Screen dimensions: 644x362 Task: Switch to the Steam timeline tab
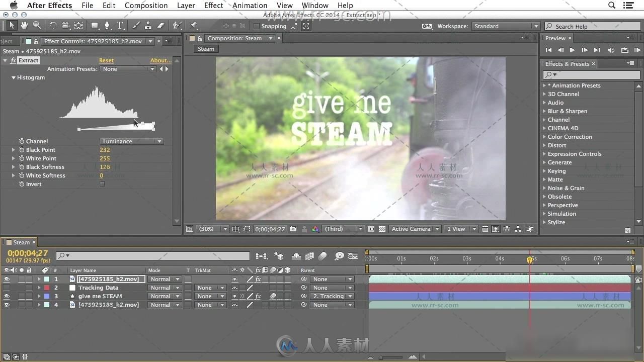(x=21, y=242)
